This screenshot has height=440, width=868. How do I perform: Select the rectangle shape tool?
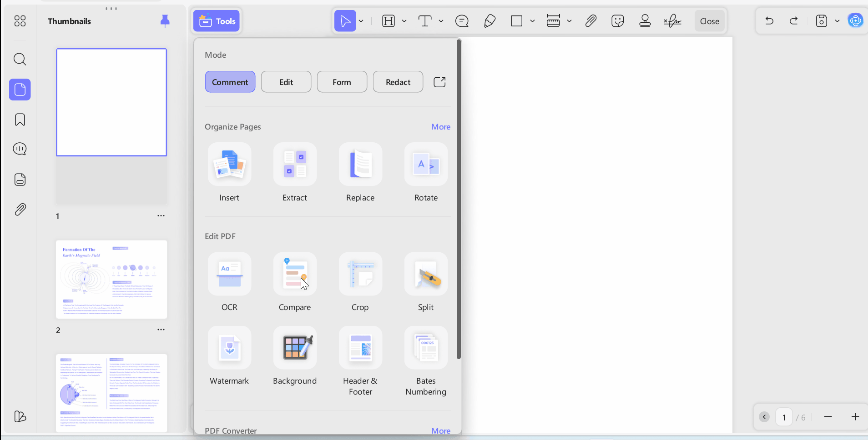click(x=517, y=21)
